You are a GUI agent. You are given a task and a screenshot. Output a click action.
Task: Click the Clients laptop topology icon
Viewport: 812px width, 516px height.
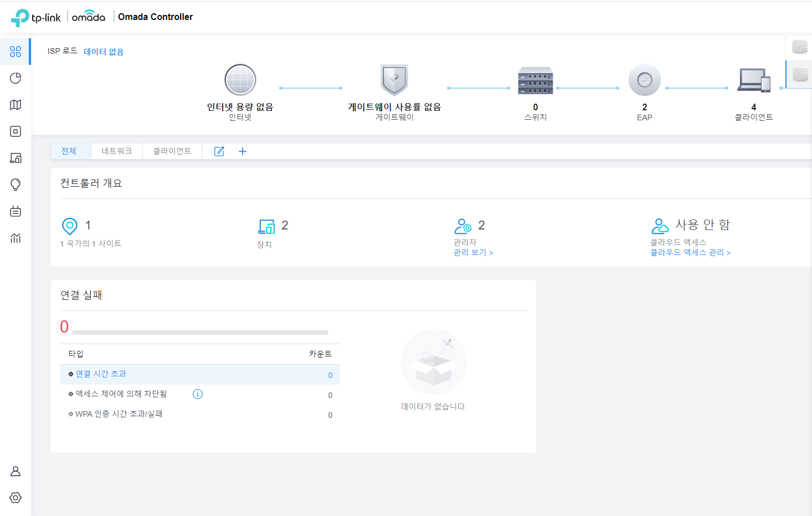754,80
